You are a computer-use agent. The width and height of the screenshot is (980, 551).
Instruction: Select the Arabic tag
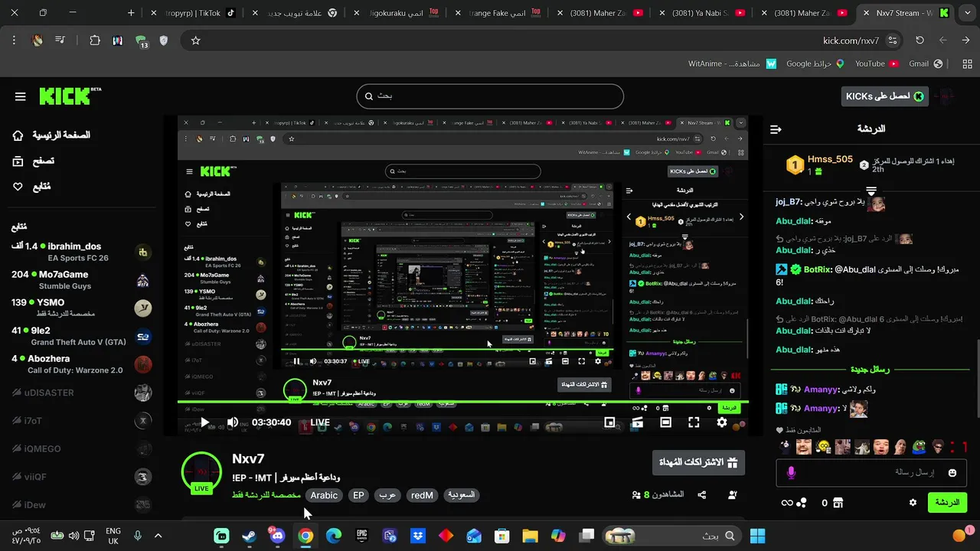click(324, 495)
